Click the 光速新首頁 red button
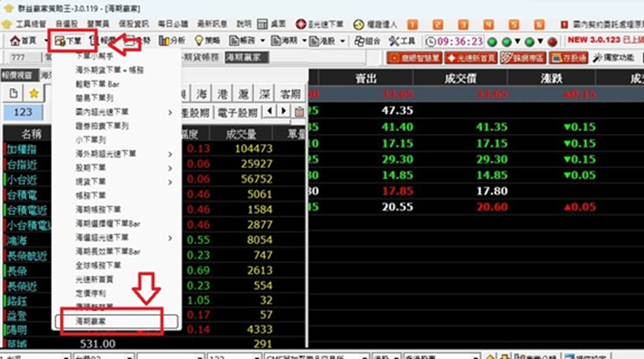The image size is (644, 359). point(470,58)
